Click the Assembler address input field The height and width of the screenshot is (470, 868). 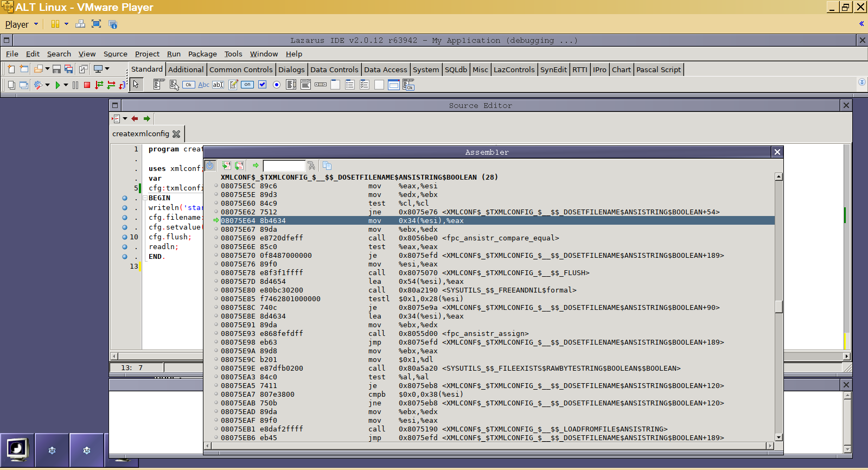pyautogui.click(x=284, y=166)
